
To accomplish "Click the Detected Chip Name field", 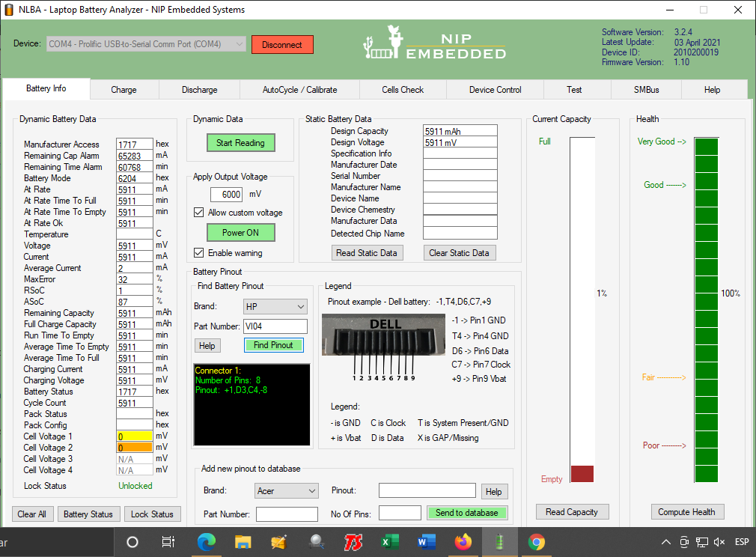I will 460,234.
